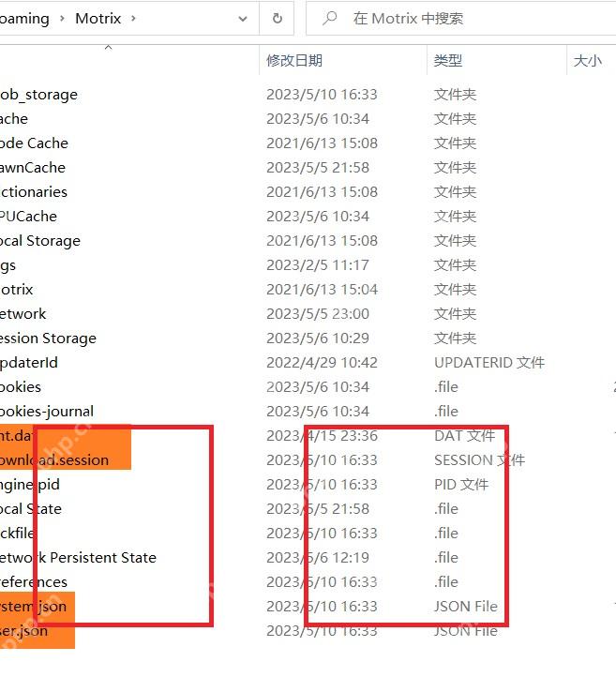Select the Network Persistent State file
The height and width of the screenshot is (692, 616).
(x=78, y=557)
